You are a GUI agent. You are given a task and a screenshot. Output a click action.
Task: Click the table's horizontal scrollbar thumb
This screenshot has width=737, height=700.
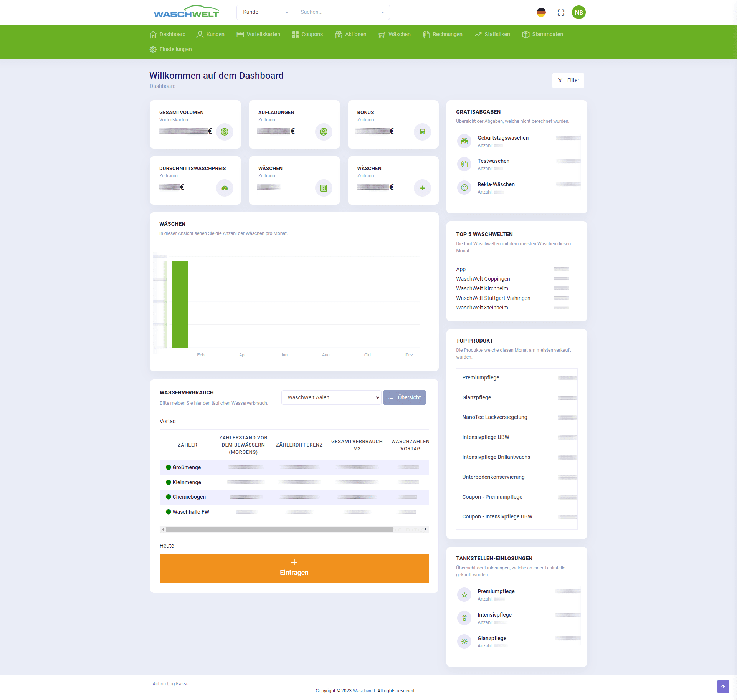click(x=279, y=529)
